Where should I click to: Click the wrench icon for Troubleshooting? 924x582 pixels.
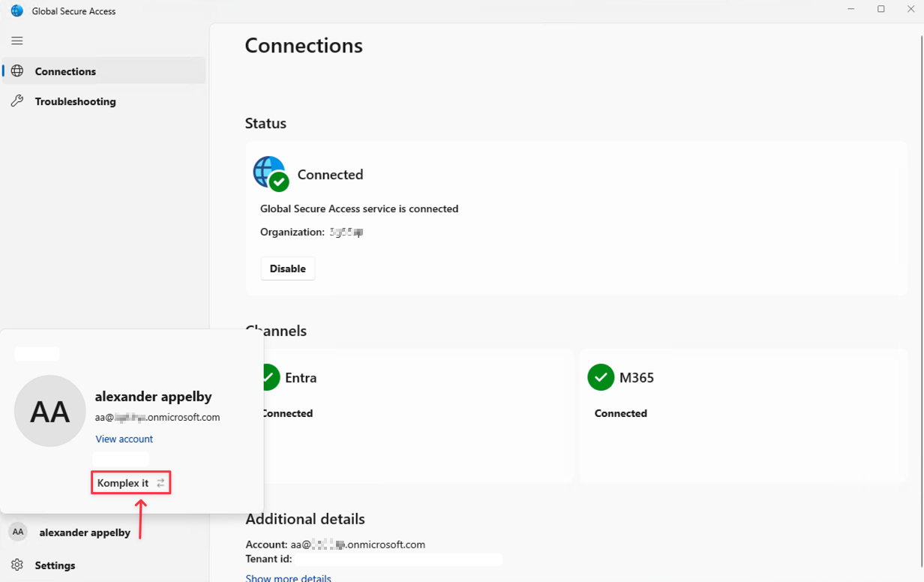coord(17,101)
